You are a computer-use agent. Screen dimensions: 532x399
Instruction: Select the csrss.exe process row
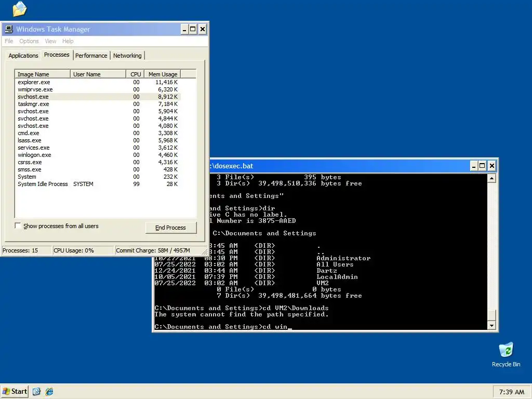tap(98, 163)
